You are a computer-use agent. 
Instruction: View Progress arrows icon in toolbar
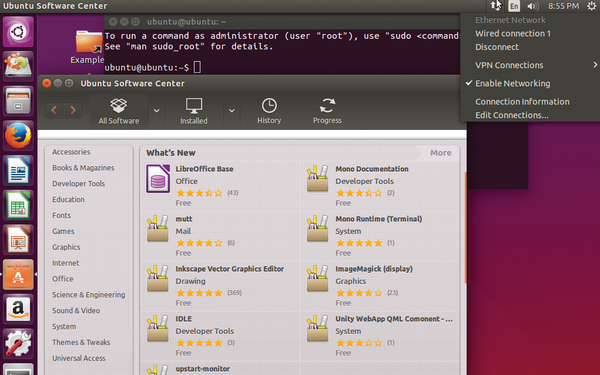coord(327,106)
